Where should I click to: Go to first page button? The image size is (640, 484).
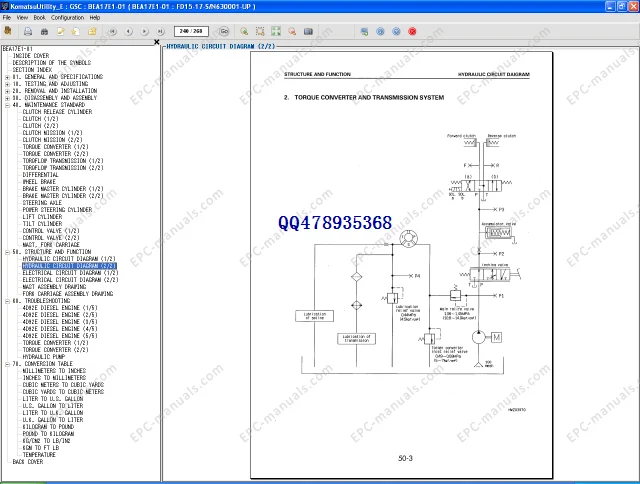pos(113,31)
